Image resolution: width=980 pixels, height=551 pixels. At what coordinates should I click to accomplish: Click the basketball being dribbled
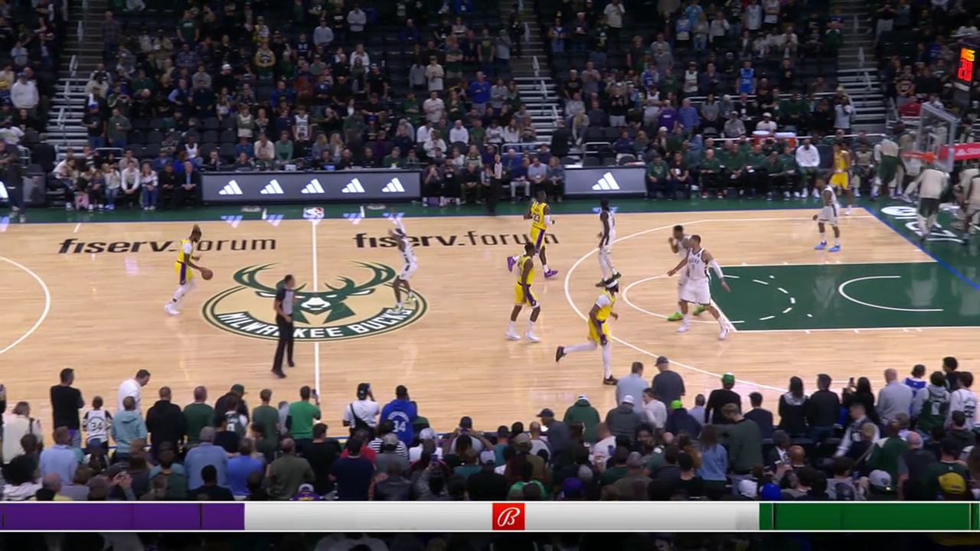[x=207, y=273]
